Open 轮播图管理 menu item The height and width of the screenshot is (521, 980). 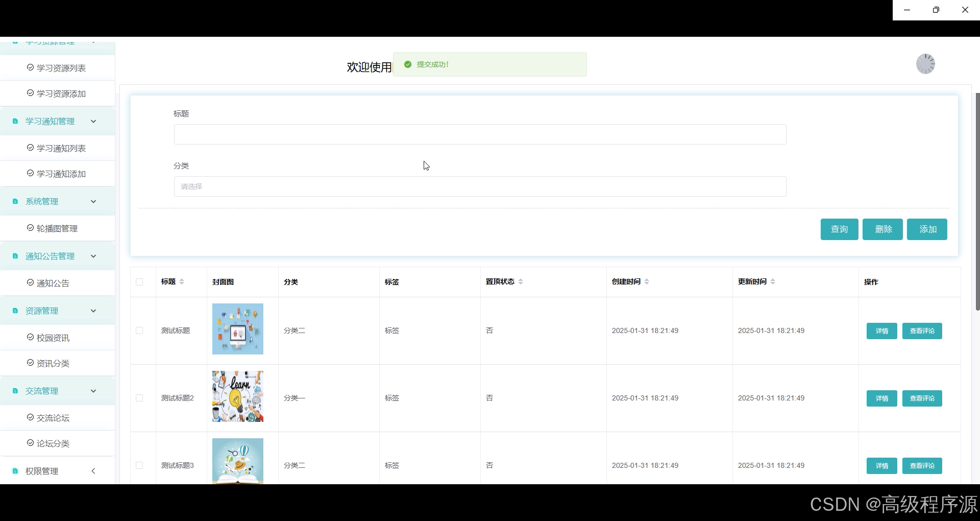pyautogui.click(x=57, y=228)
